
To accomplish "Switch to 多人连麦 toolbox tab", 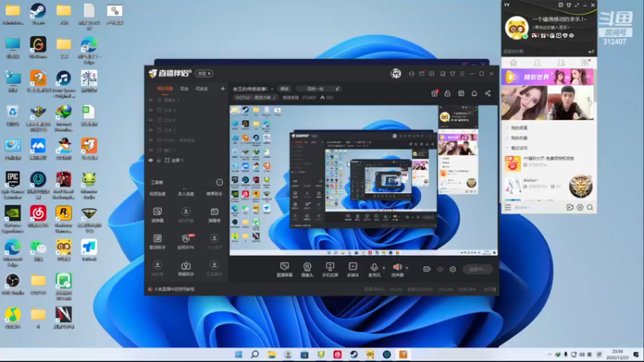I will (186, 194).
